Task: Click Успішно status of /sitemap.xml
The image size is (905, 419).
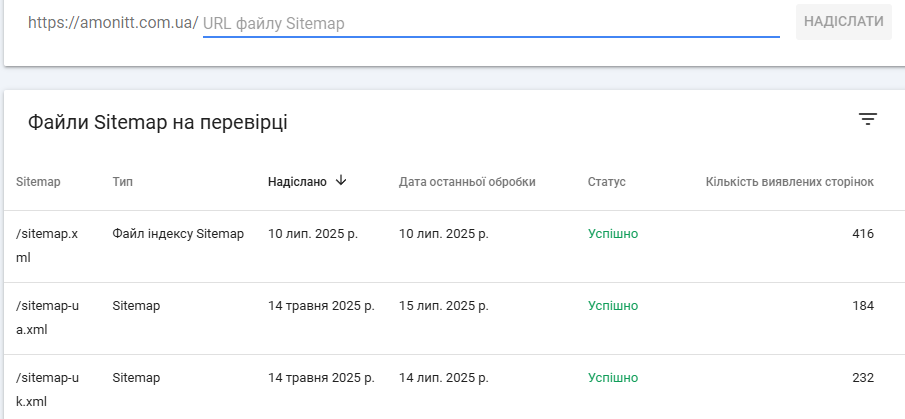Action: pos(613,234)
